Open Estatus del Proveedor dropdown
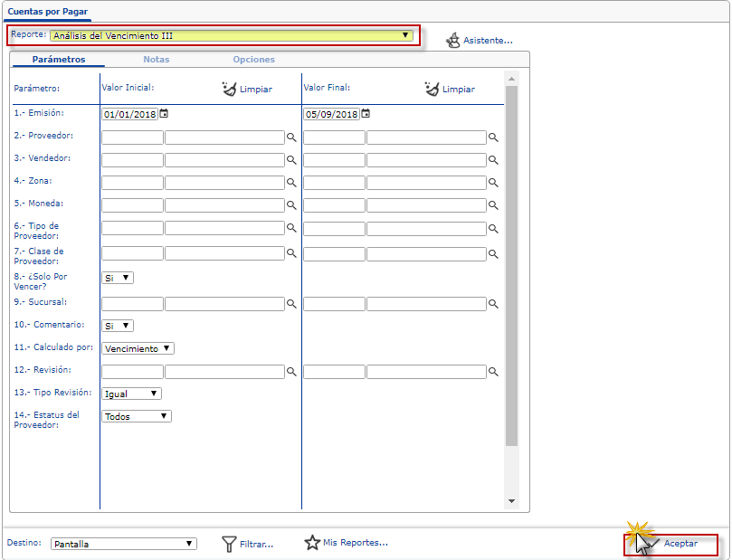Screen dimensions: 732x560 [x=137, y=416]
